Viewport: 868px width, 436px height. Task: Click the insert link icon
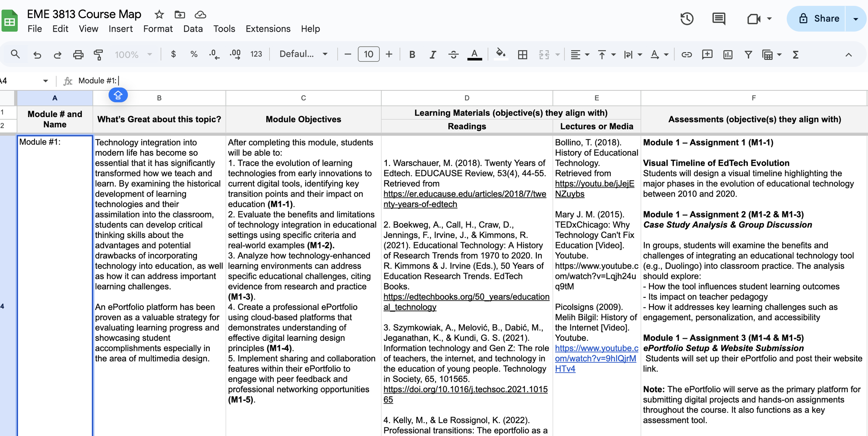pyautogui.click(x=686, y=55)
